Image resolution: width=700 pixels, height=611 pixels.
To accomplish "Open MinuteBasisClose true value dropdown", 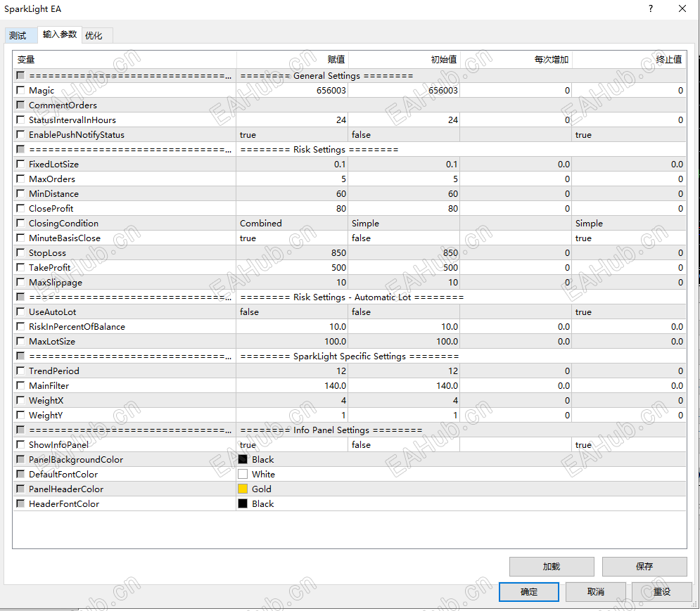I will [292, 238].
